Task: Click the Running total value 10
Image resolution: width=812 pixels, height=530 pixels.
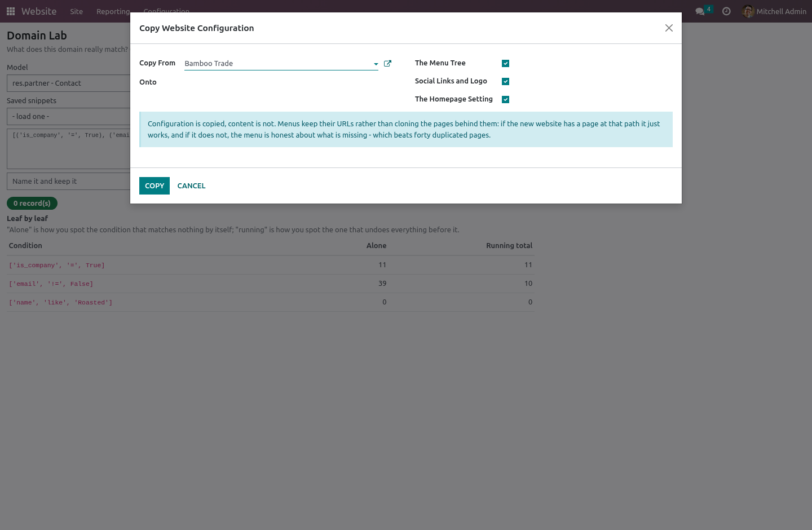Action: pos(528,283)
